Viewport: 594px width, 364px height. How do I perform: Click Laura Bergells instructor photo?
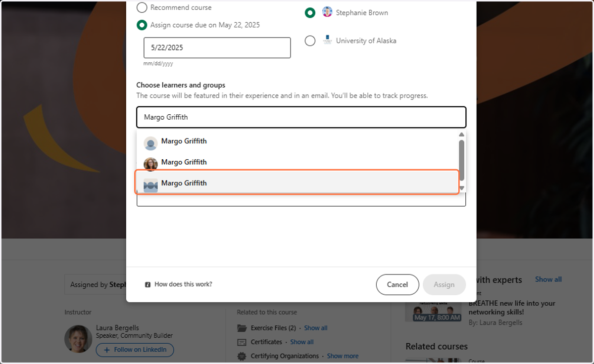[x=78, y=339]
